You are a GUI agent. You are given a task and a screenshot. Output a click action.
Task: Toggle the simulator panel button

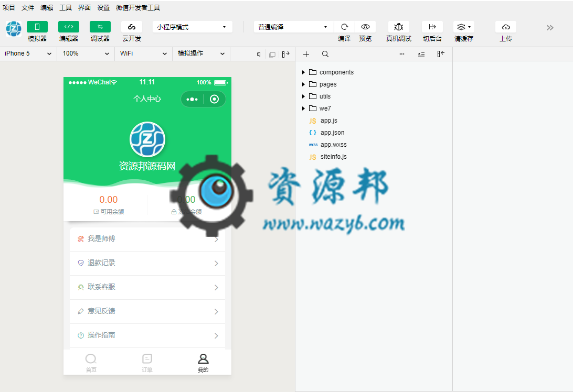(37, 27)
